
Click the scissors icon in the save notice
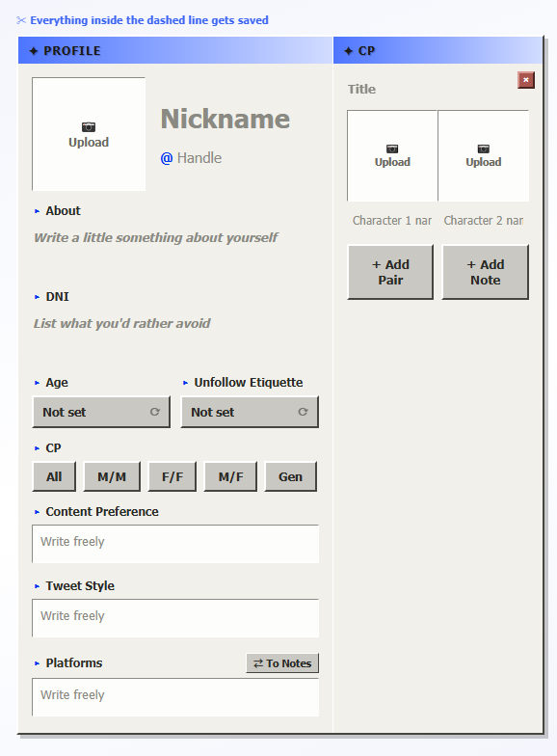click(x=21, y=20)
